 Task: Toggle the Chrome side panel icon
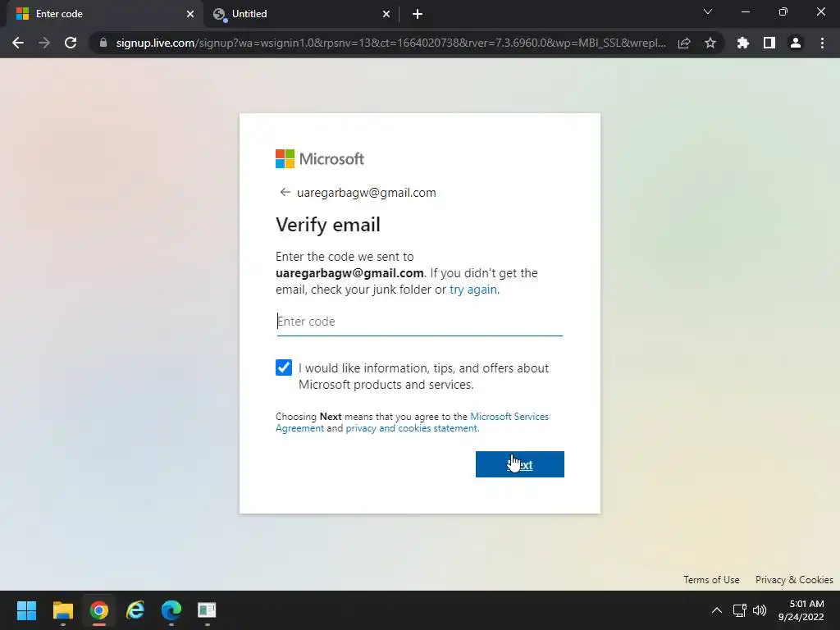pos(769,43)
